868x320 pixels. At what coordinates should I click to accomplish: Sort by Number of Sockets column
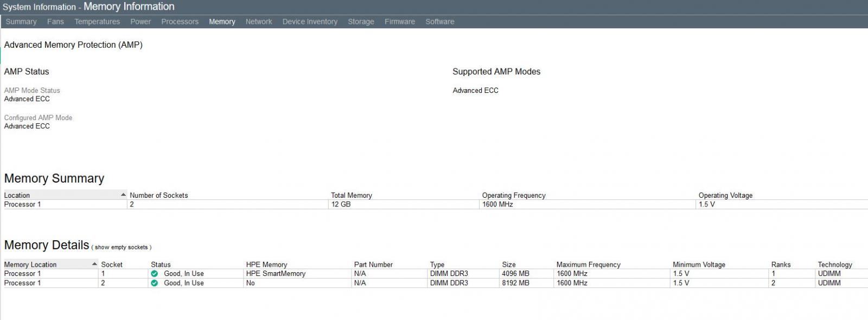[159, 196]
